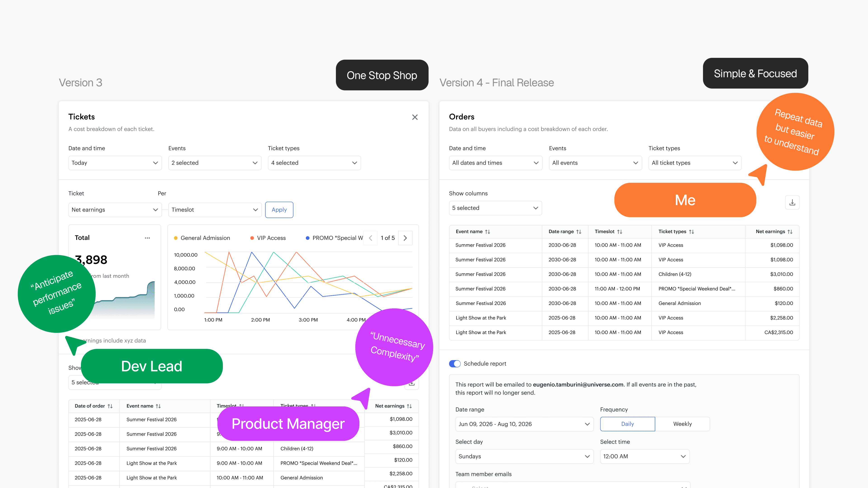
Task: Open the All dates and times dropdown
Action: coord(496,163)
